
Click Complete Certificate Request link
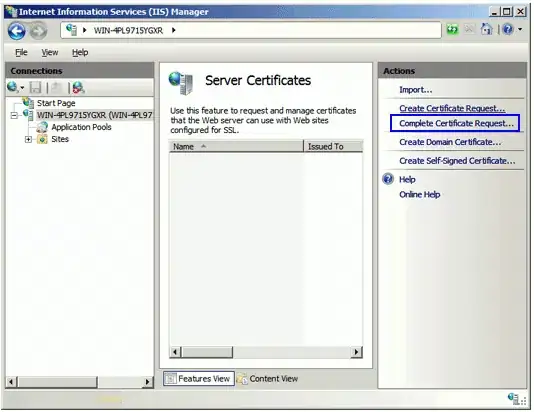click(456, 124)
